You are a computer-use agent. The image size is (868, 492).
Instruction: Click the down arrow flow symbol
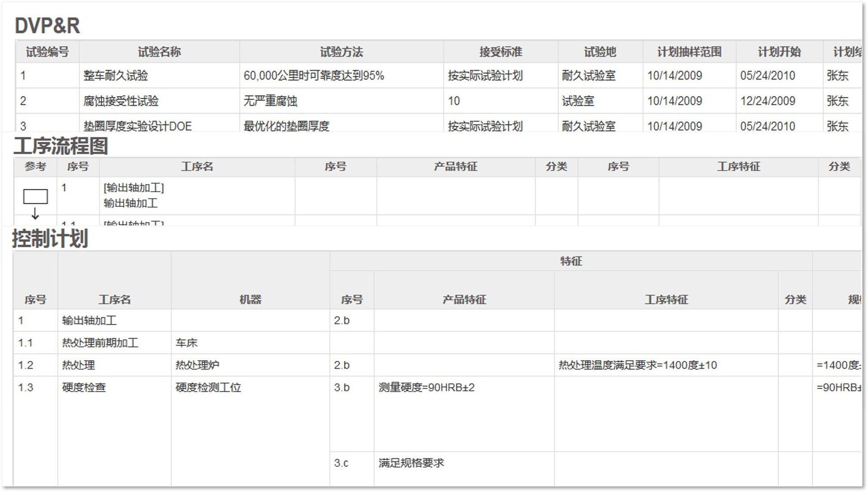35,213
